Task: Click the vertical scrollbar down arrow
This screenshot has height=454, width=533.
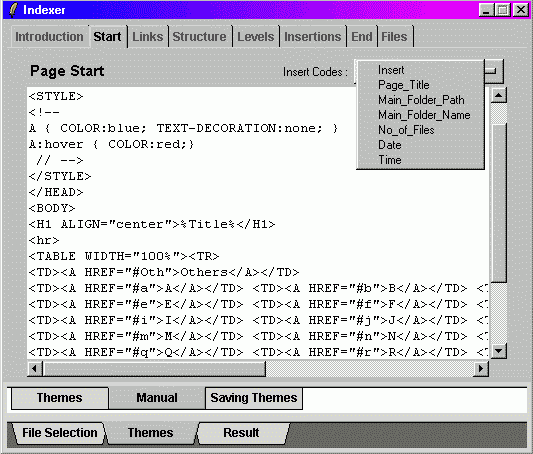Action: point(499,351)
